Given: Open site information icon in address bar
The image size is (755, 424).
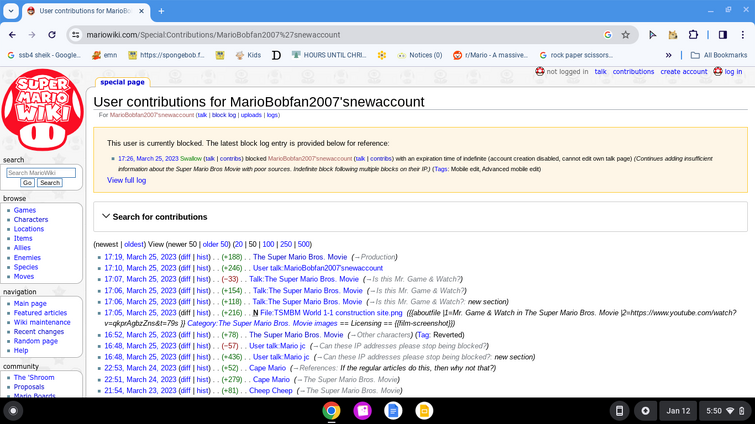Looking at the screenshot, I should point(76,35).
